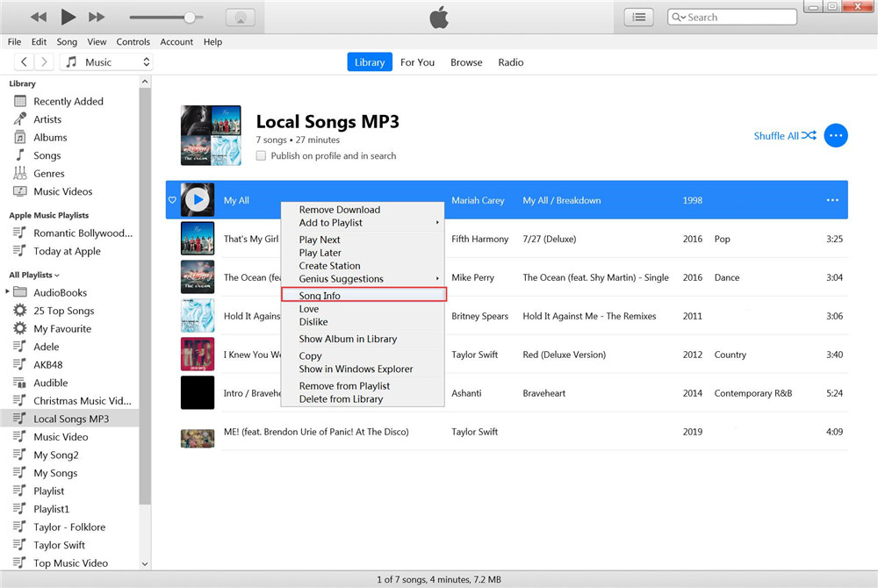Screen dimensions: 878x588
Task: Open the Song menu
Action: point(67,42)
